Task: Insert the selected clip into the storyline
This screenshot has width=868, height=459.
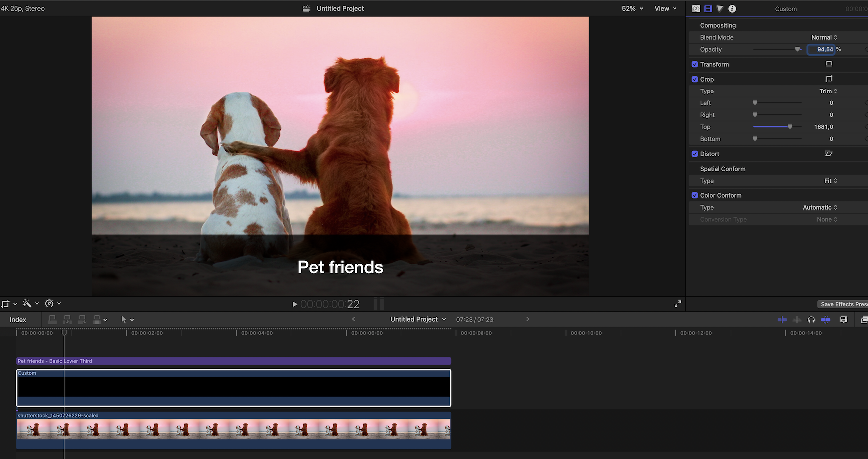Action: (67, 319)
